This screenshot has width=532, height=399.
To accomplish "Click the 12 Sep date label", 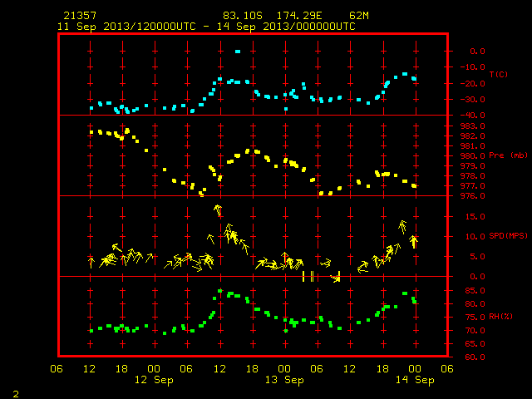I will point(154,380).
